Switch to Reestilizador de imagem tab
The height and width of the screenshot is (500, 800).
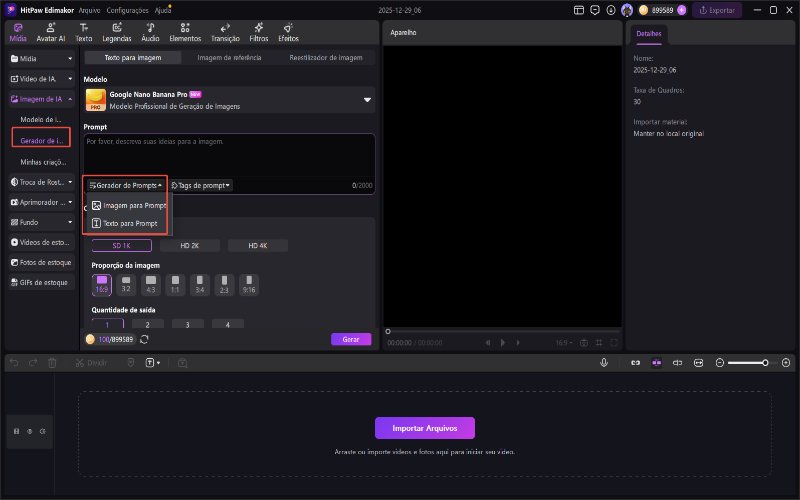(x=326, y=58)
